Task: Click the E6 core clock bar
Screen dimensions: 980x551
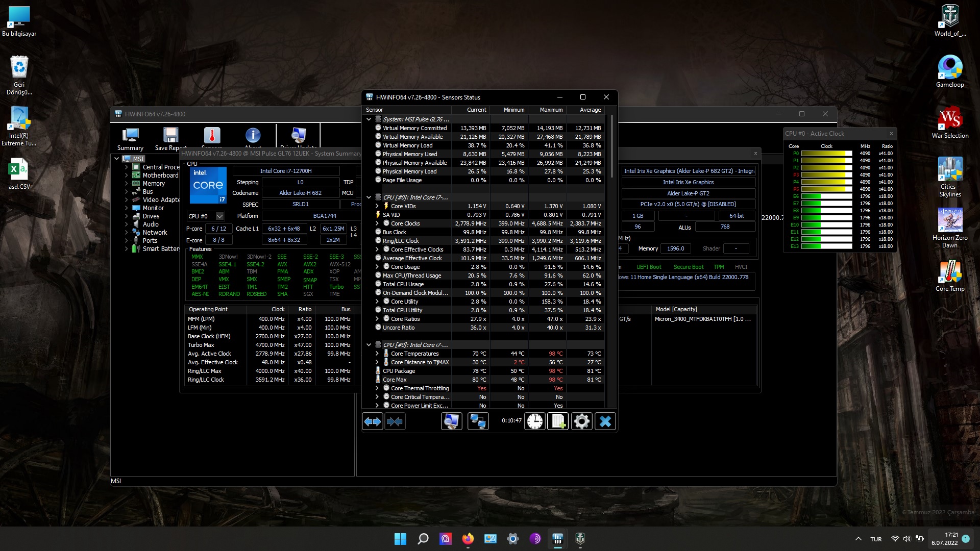Action: coord(826,196)
